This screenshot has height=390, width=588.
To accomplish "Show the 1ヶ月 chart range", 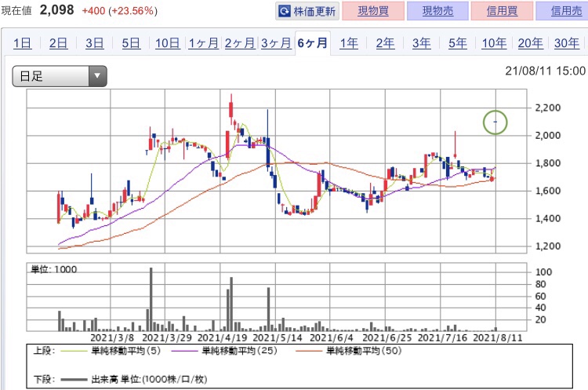I will [x=203, y=43].
